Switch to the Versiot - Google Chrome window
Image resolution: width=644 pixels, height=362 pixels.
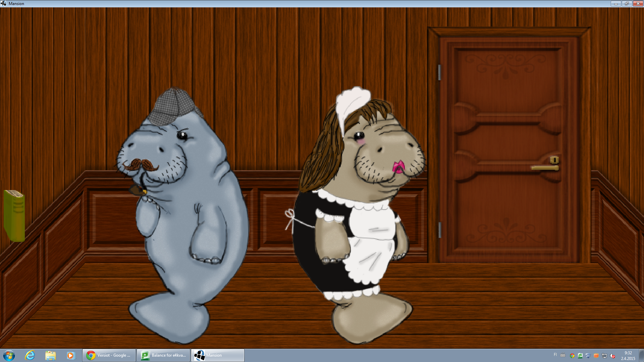tap(109, 355)
